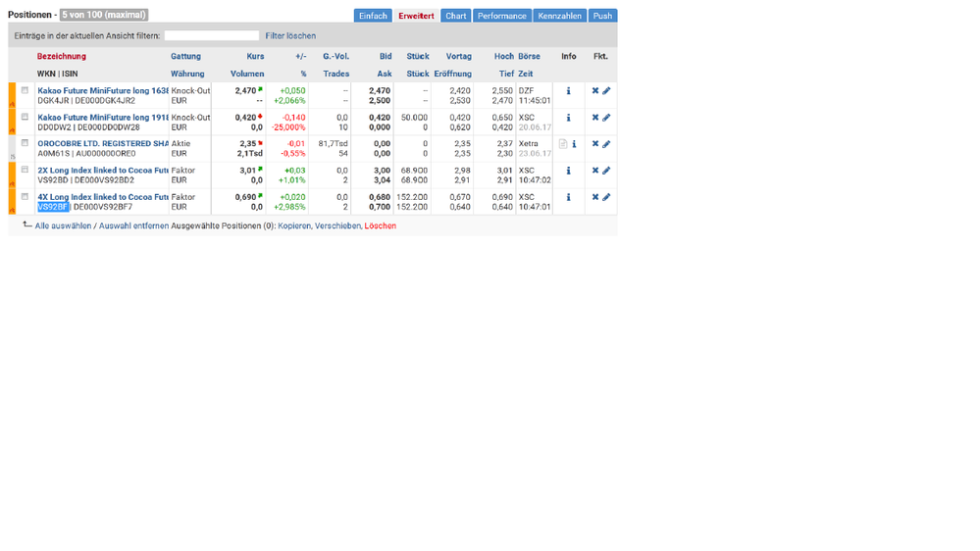Click Alle auswählen / Auswahl entfernen link
Screen dimensions: 980x551
102,225
